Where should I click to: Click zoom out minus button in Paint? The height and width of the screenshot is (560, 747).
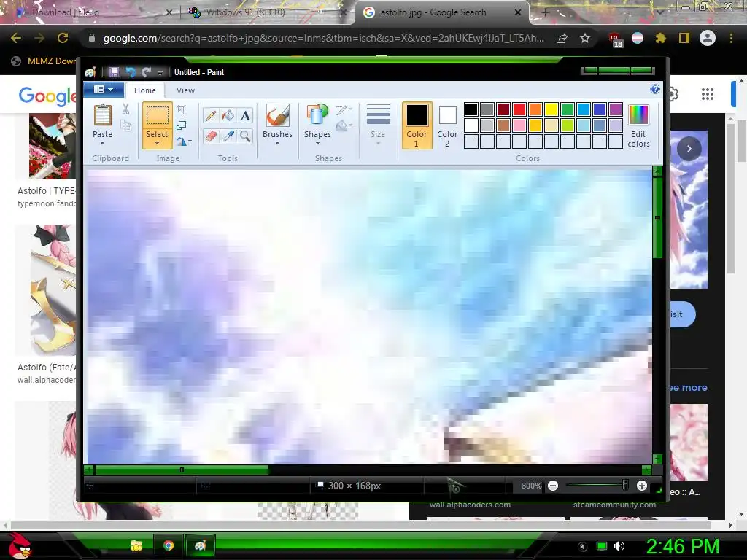[553, 486]
